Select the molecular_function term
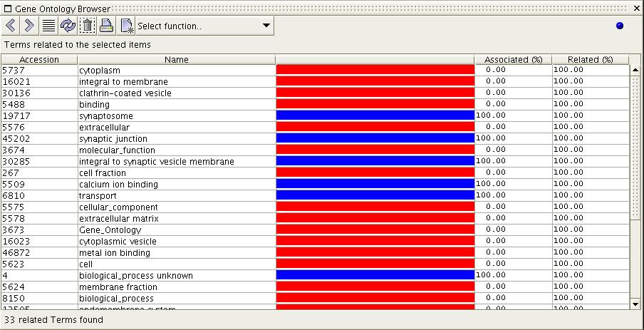The image size is (644, 330). point(117,150)
